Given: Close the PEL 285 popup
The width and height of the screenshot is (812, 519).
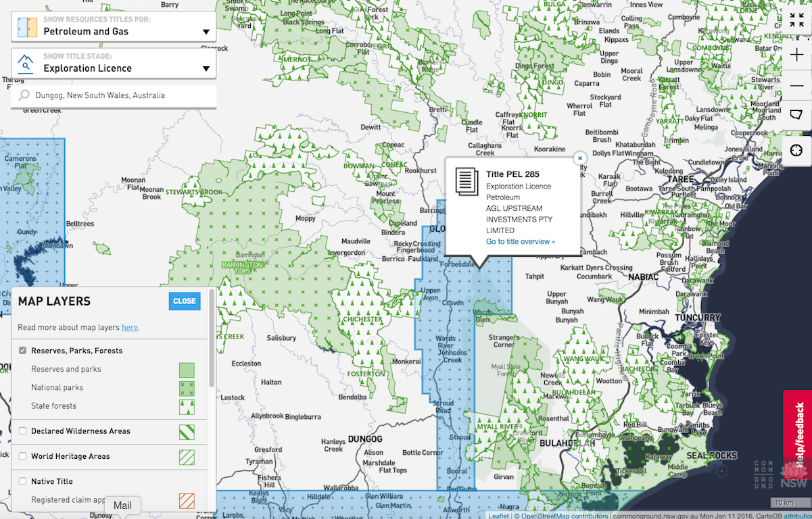Looking at the screenshot, I should tap(579, 158).
